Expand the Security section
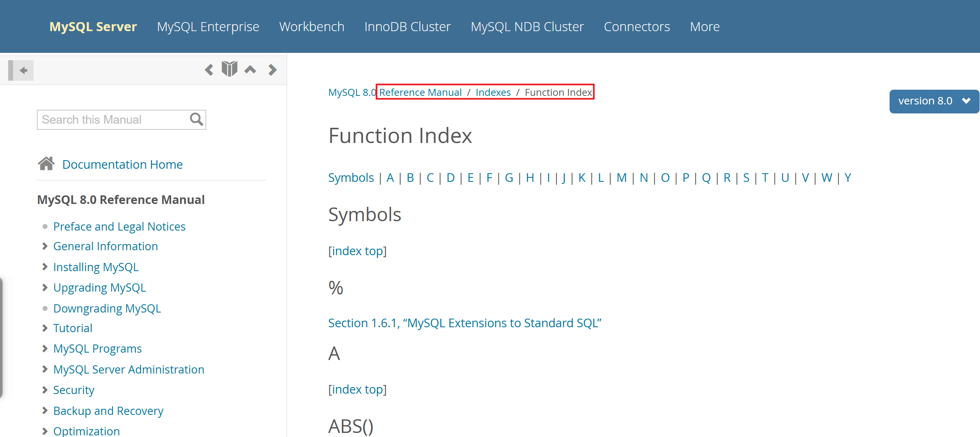Screen dimensions: 980x437 (45, 390)
